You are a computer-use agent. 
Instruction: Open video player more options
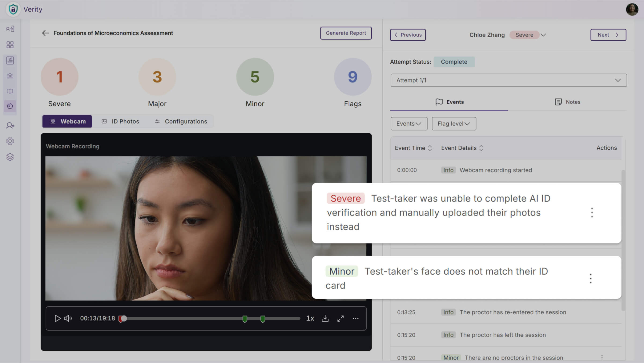pos(356,318)
